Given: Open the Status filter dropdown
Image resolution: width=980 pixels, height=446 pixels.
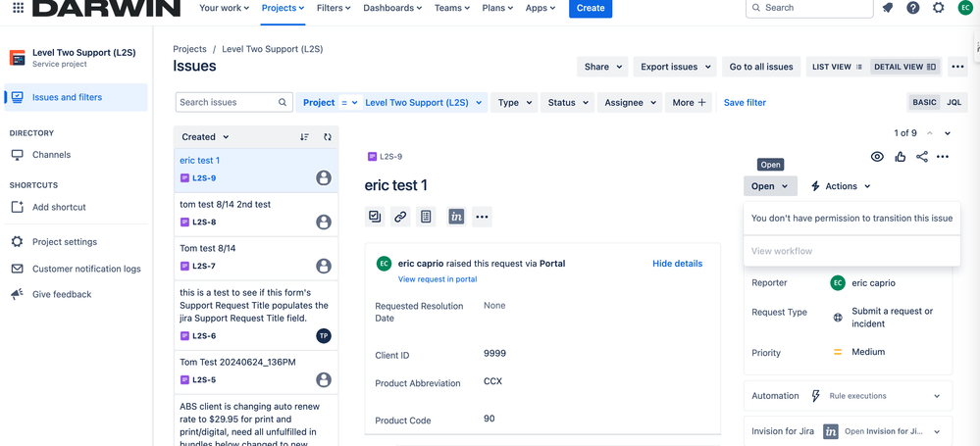Looking at the screenshot, I should pyautogui.click(x=567, y=103).
